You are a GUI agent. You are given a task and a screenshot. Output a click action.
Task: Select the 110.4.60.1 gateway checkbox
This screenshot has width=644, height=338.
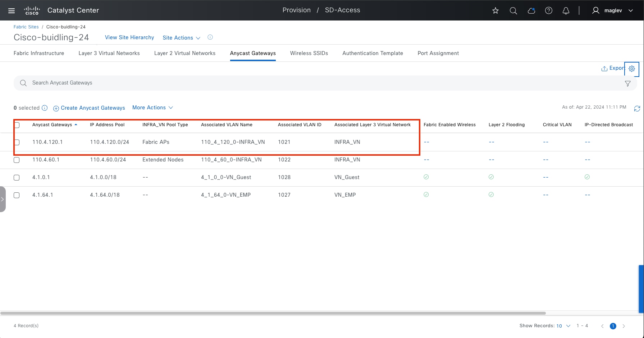(17, 160)
